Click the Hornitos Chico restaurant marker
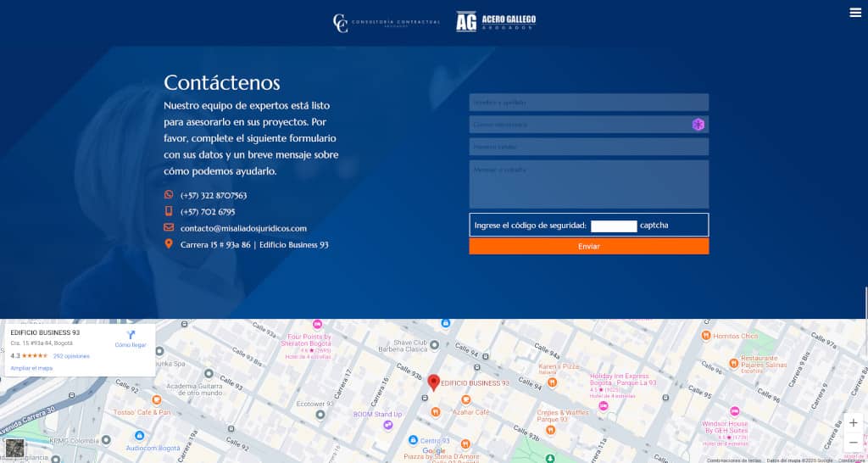Screen dimensions: 868x463 [705, 336]
